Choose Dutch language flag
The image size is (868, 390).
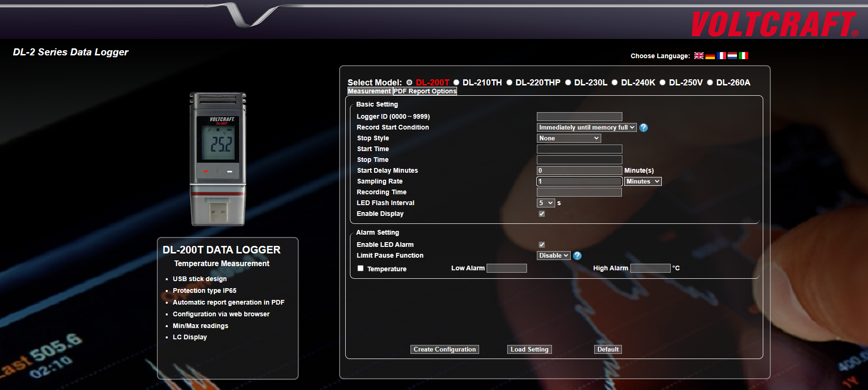pyautogui.click(x=732, y=55)
